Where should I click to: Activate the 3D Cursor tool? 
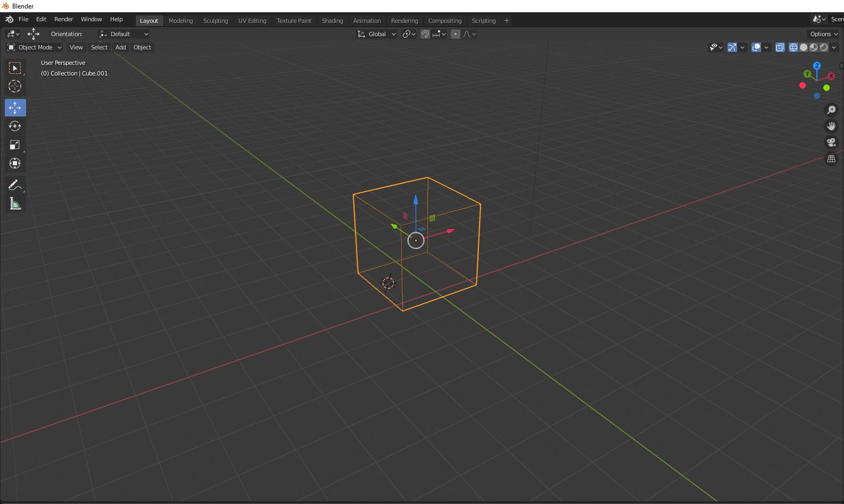coord(15,86)
